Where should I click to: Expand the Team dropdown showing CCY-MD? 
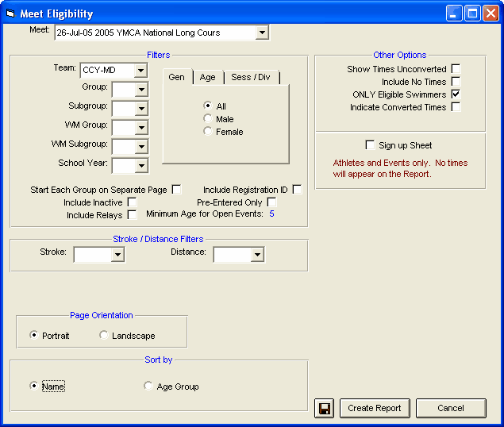coord(140,70)
